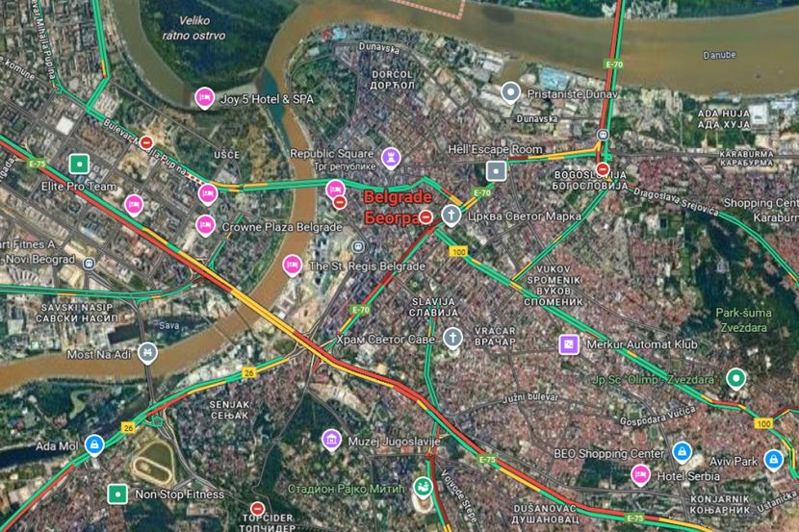The image size is (799, 532).
Task: Select the Muzej Jugoslavije museum icon
Action: 332,441
